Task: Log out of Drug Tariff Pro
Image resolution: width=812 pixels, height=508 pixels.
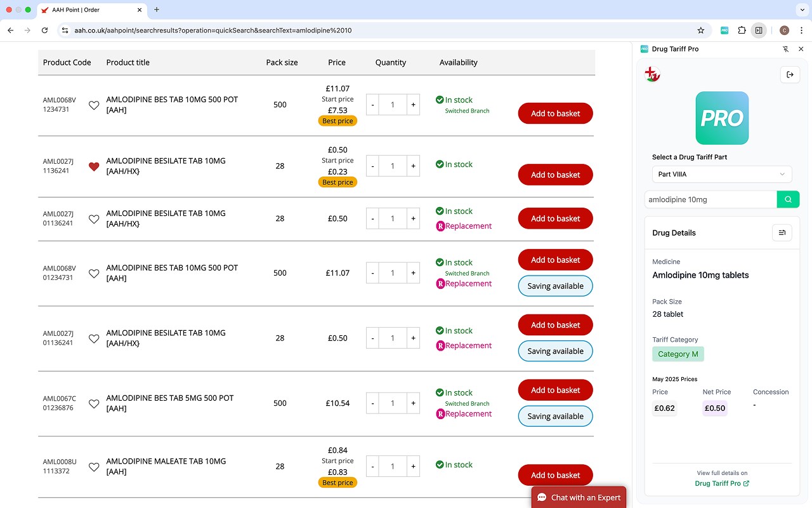Action: [x=790, y=74]
